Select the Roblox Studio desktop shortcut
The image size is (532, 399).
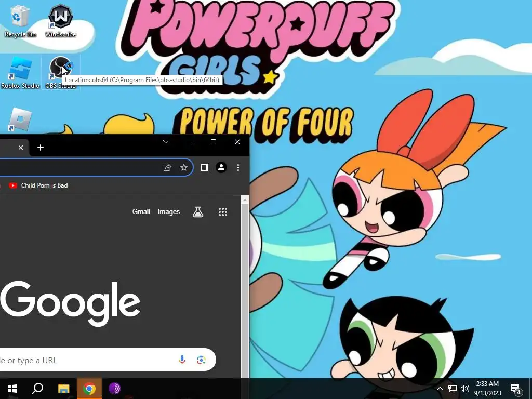point(20,73)
